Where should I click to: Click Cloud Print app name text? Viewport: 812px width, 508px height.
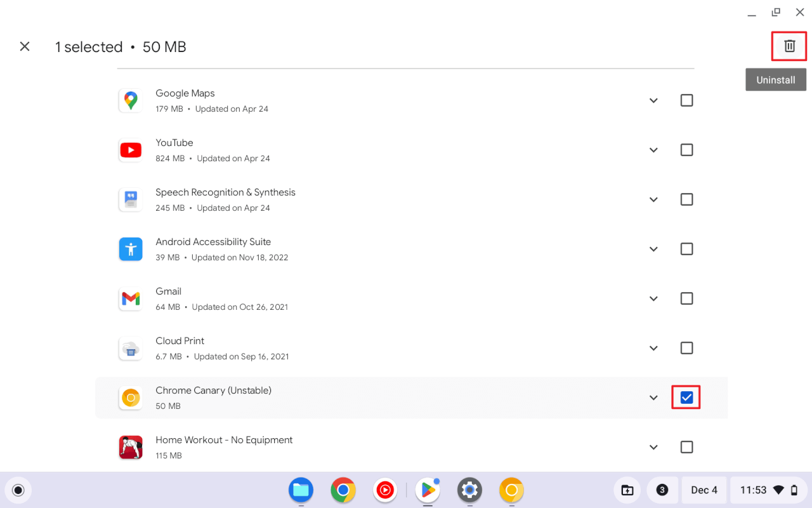click(x=180, y=341)
